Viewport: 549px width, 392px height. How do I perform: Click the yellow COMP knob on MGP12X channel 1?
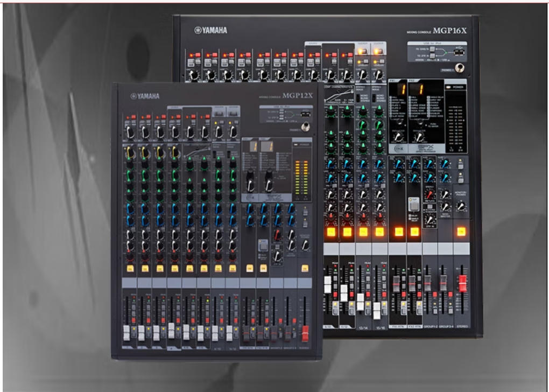(129, 152)
